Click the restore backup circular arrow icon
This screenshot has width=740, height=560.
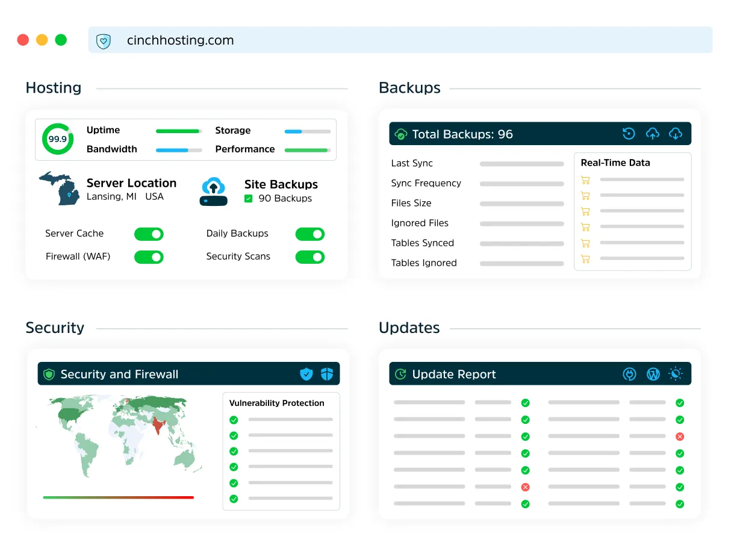pos(629,134)
